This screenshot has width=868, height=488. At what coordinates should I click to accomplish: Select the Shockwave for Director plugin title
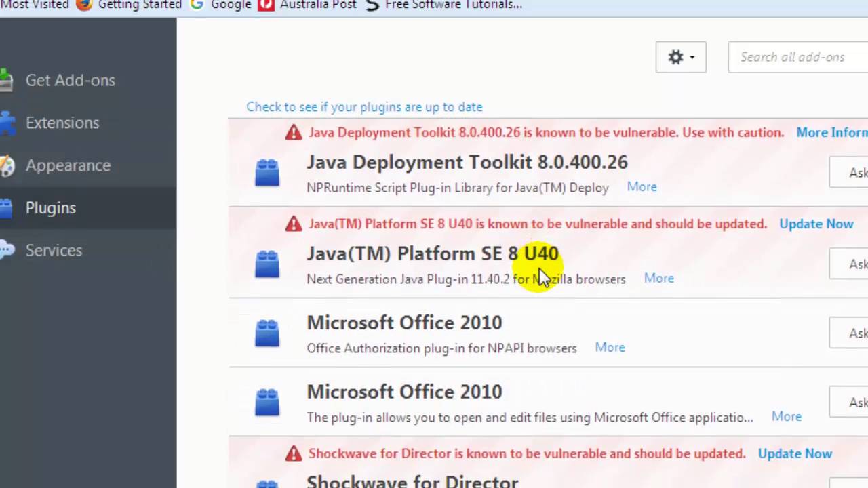tap(412, 481)
